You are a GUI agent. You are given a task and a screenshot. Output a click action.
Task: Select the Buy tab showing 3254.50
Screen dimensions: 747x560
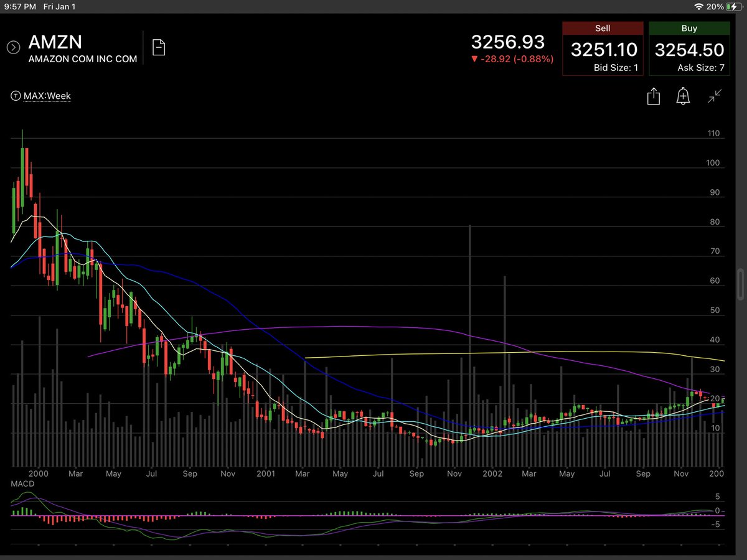coord(689,28)
